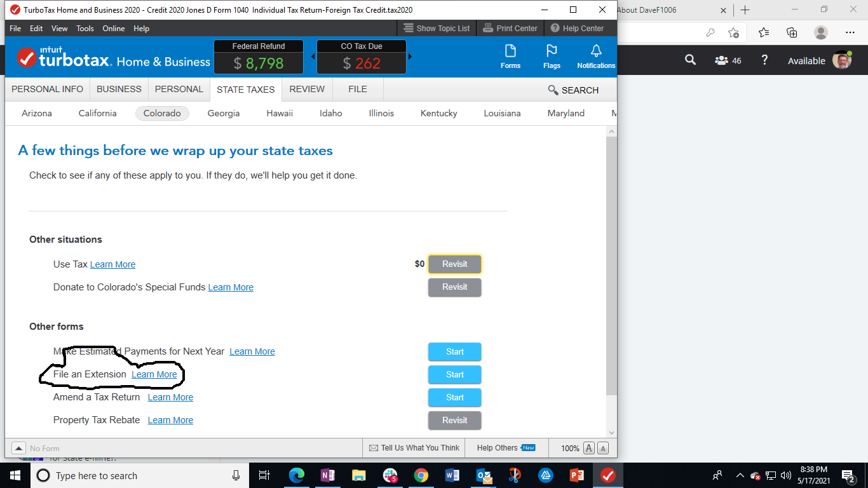
Task: Open the Edit menu
Action: pos(36,29)
